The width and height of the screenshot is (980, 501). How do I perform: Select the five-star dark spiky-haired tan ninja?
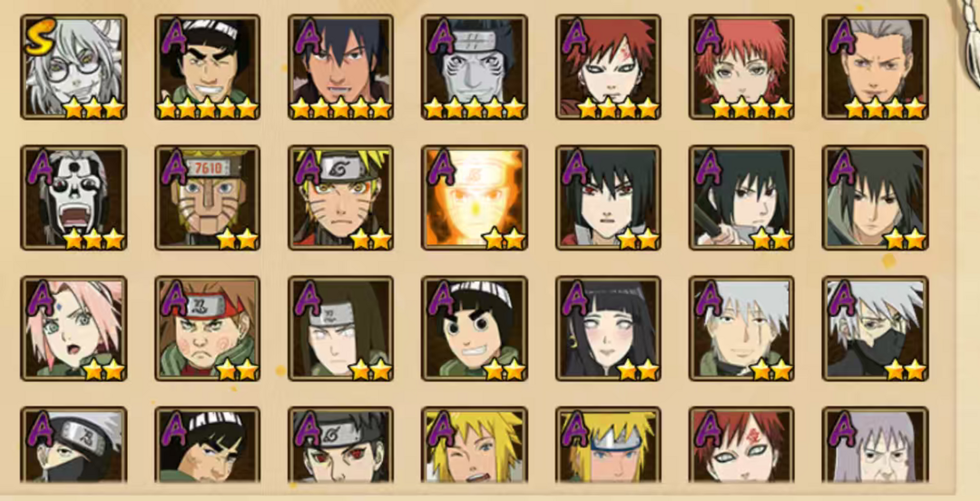tap(341, 67)
